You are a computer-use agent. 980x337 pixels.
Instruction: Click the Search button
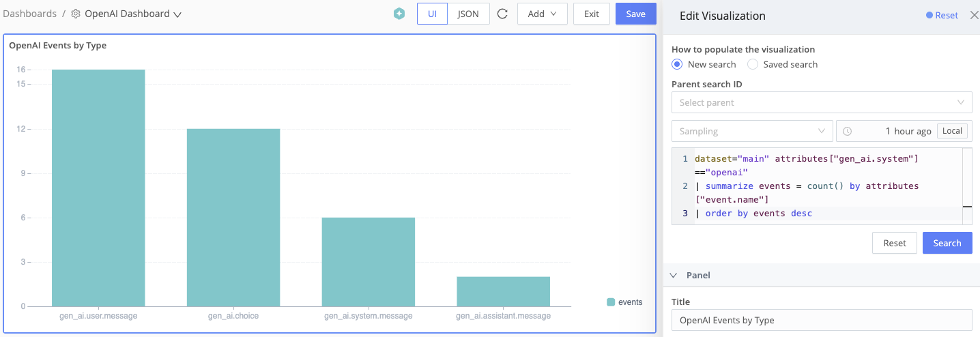(x=947, y=243)
